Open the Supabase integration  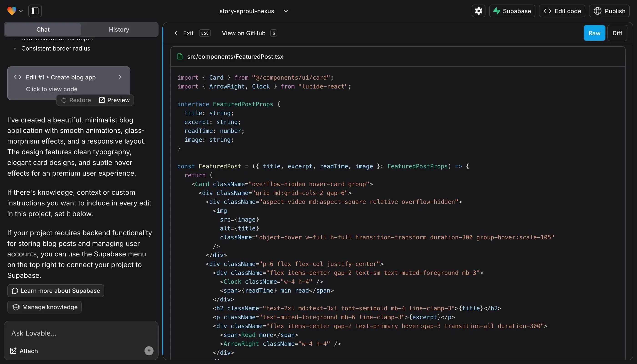(x=512, y=11)
